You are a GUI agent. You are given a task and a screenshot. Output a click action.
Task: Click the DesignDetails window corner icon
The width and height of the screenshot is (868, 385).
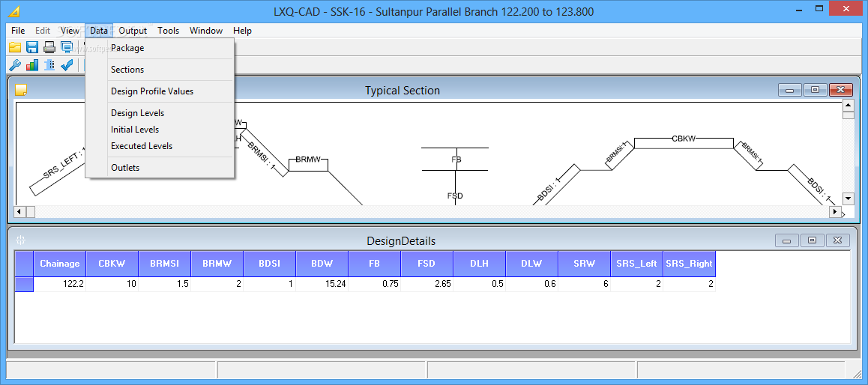click(x=21, y=240)
